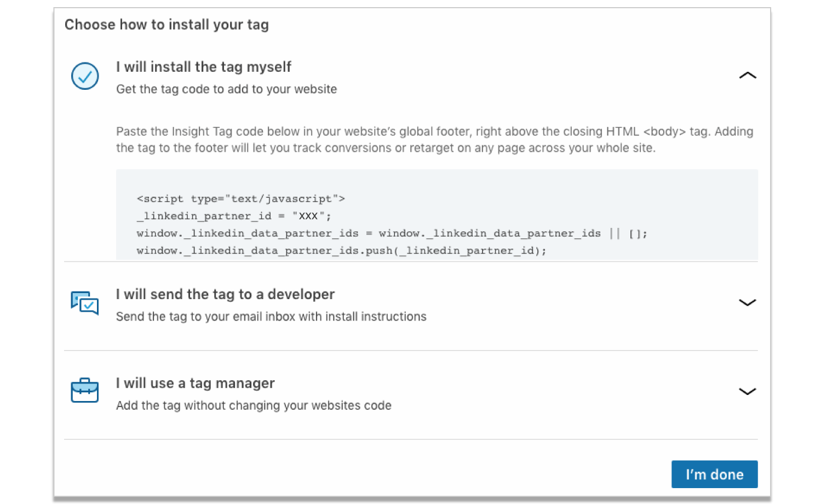The height and width of the screenshot is (504, 815).
Task: Click the script type text/javascript code line
Action: point(241,199)
